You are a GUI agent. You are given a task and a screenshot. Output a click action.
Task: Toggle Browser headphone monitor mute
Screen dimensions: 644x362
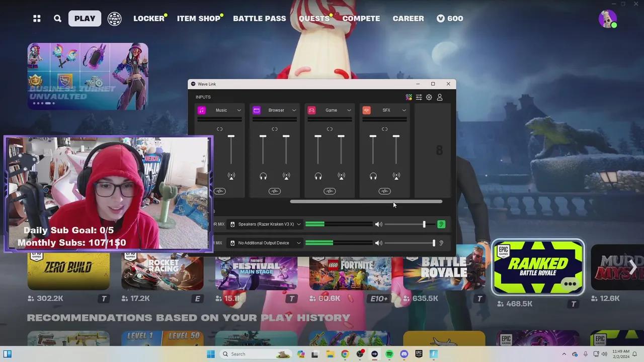(263, 176)
